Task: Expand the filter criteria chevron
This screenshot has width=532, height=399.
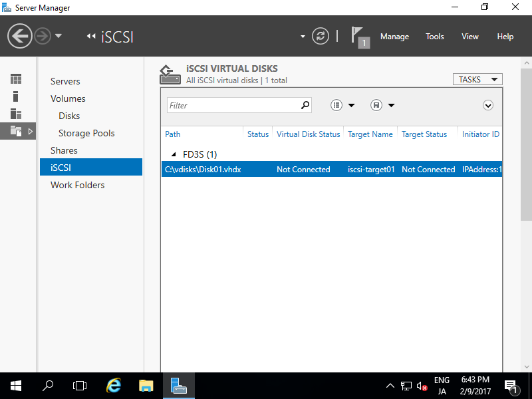Action: tap(488, 106)
